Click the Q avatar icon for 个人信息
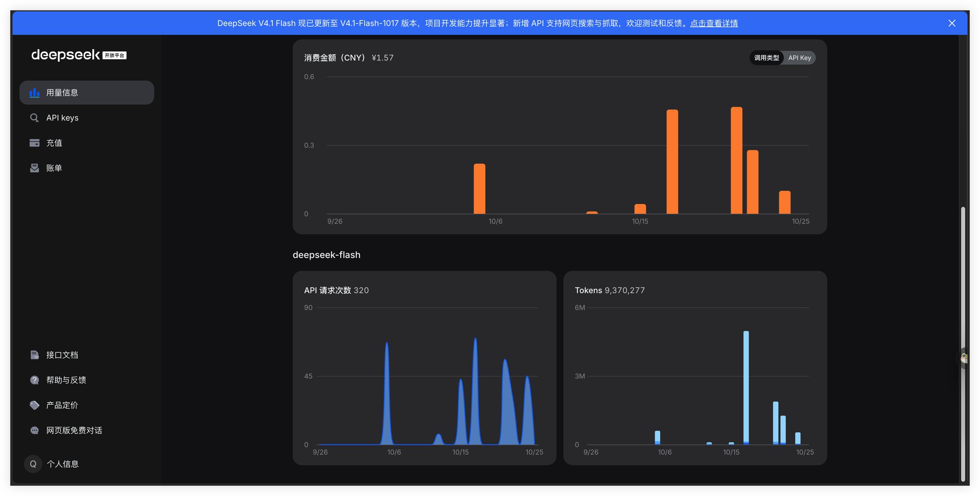Viewport: 980px width, 496px height. click(33, 464)
